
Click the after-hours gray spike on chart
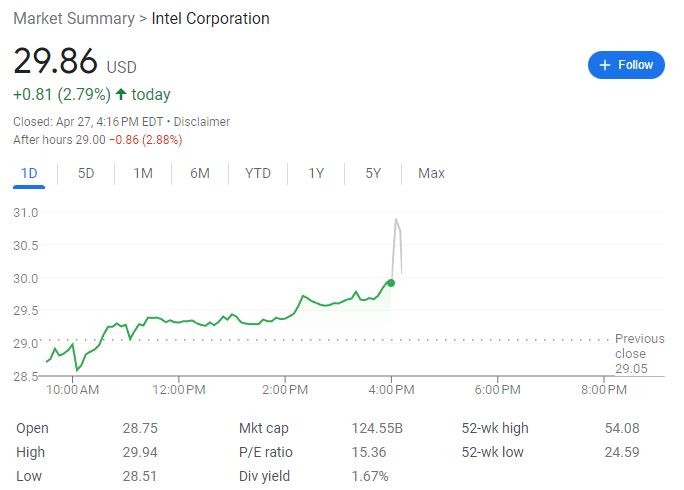point(398,225)
